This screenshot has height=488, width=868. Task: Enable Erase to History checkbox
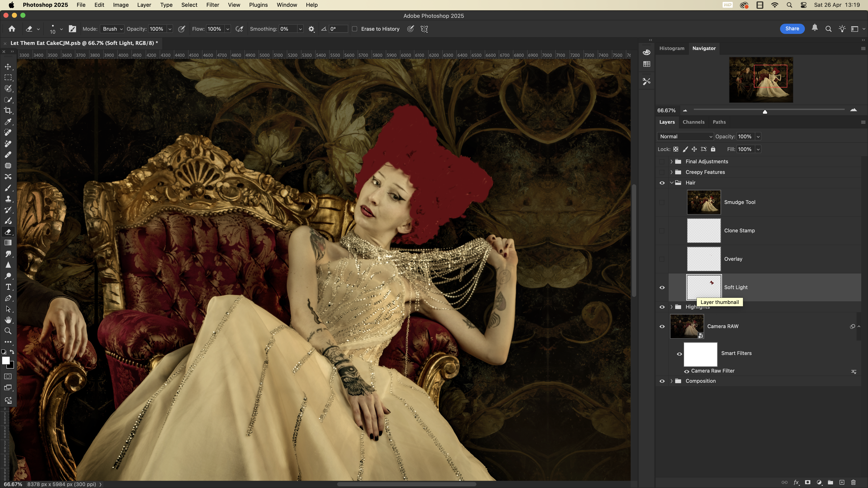point(355,29)
